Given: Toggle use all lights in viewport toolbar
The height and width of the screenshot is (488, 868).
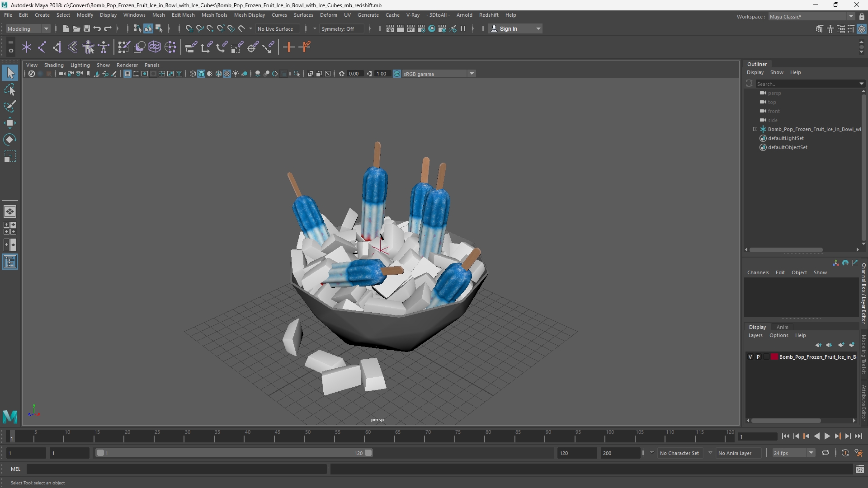Looking at the screenshot, I should 236,74.
